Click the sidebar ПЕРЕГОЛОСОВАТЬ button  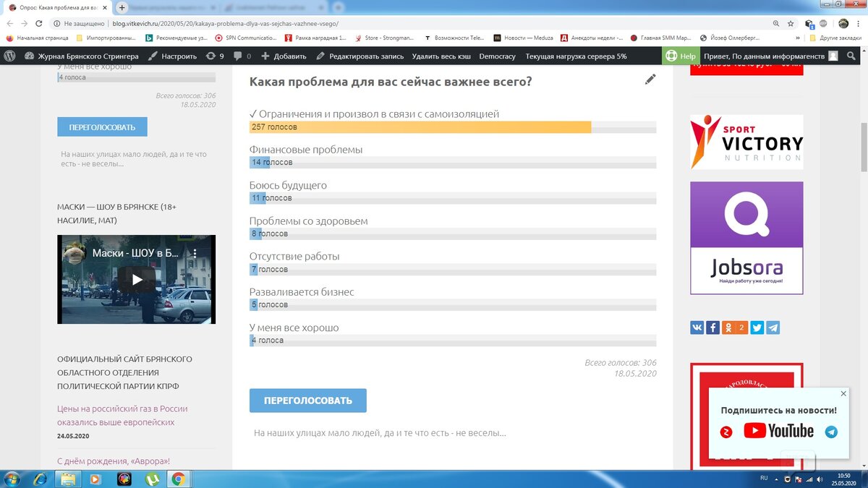point(102,127)
